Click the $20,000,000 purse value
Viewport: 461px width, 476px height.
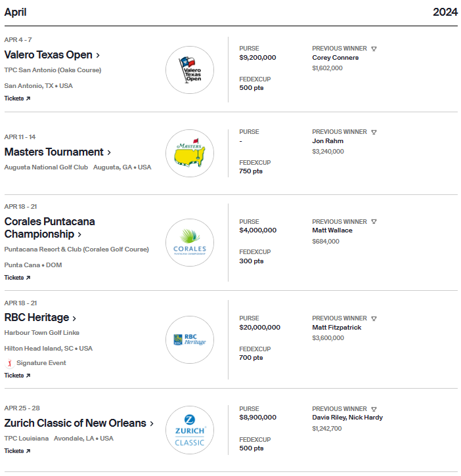[x=259, y=328]
